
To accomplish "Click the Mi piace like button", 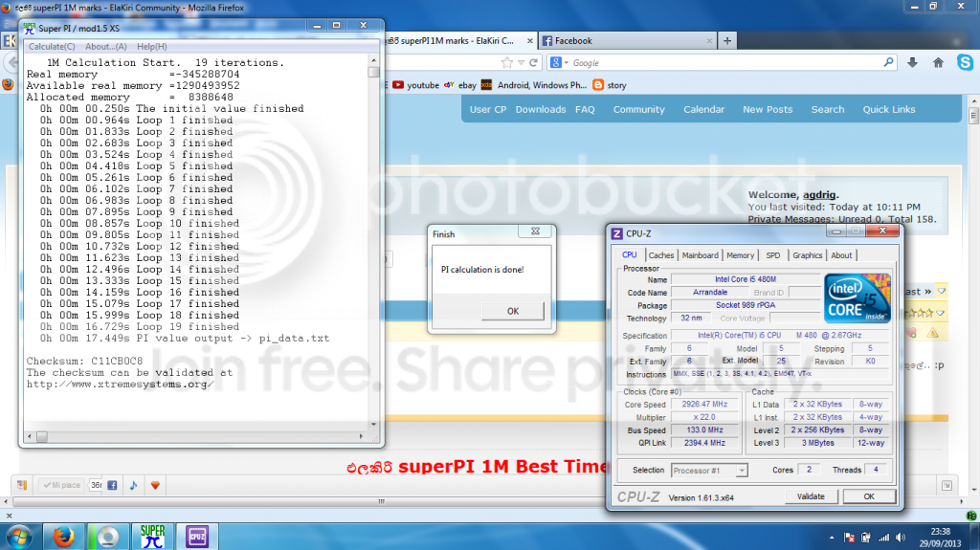I will click(x=62, y=485).
